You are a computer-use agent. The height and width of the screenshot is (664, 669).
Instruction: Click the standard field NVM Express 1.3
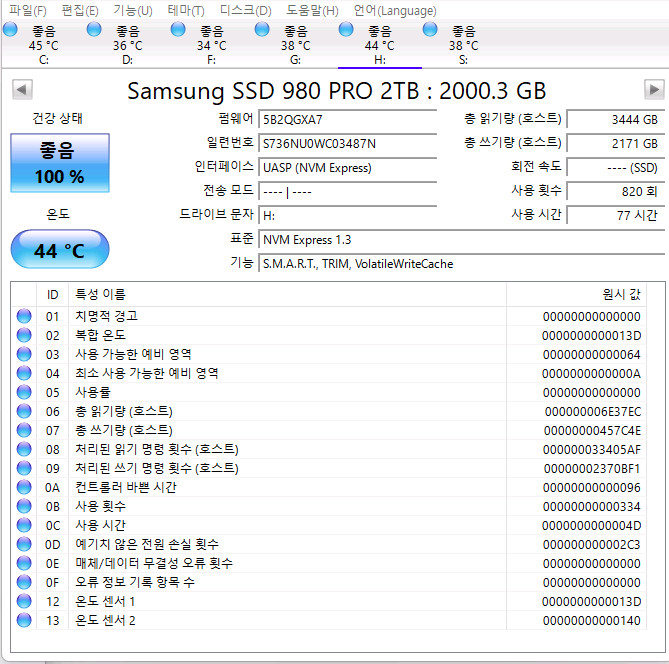tap(462, 239)
